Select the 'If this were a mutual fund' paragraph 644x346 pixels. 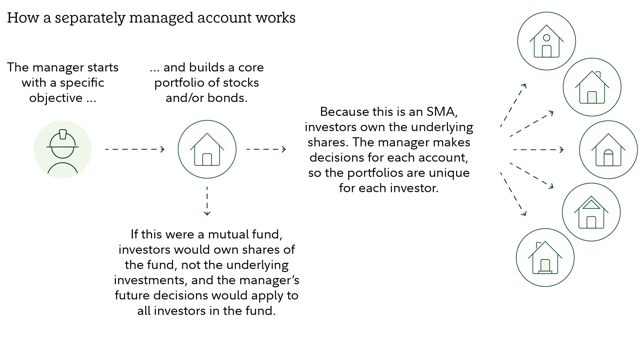click(207, 273)
